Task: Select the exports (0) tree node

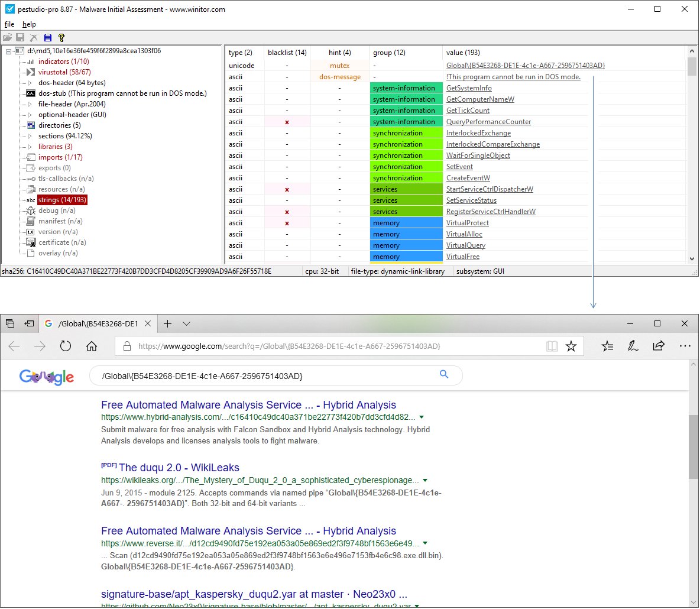Action: click(x=54, y=168)
